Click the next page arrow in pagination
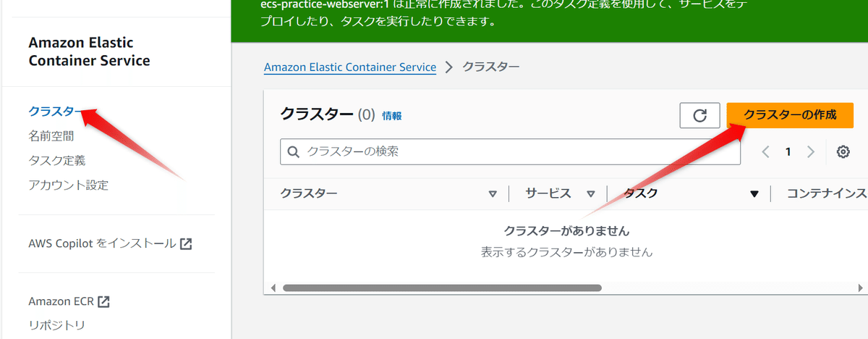Viewport: 868px width, 339px height. click(811, 152)
